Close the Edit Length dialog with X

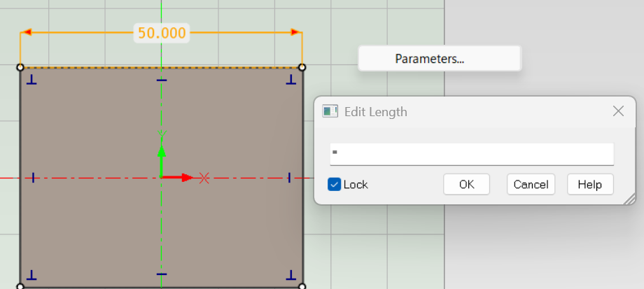[x=618, y=111]
